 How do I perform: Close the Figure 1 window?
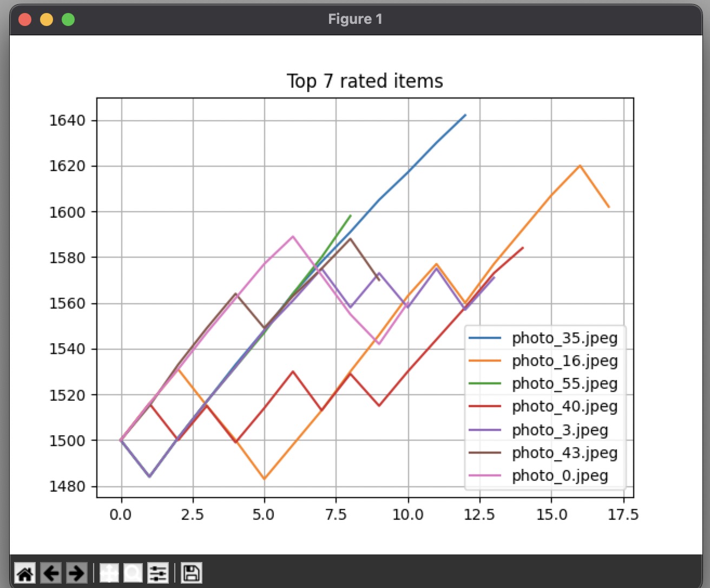(25, 19)
